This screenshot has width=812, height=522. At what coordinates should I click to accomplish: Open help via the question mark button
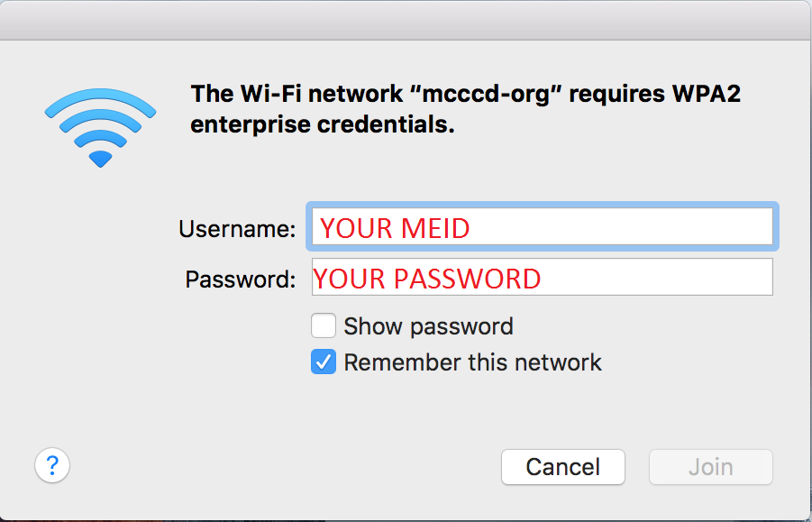pos(52,465)
